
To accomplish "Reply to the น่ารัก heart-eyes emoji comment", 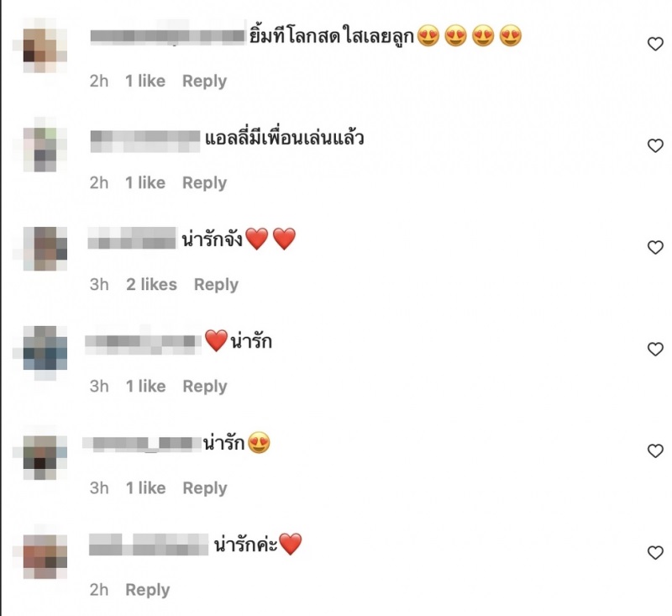I will [x=205, y=487].
